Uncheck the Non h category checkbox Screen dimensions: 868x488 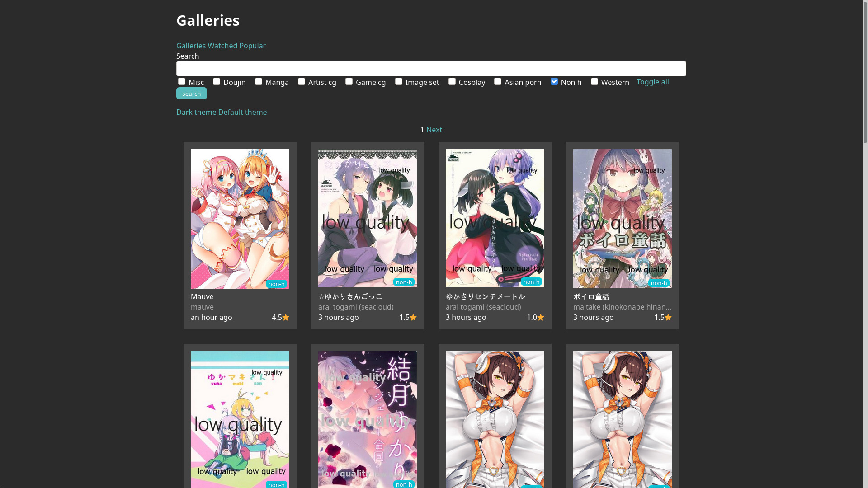[x=554, y=81]
